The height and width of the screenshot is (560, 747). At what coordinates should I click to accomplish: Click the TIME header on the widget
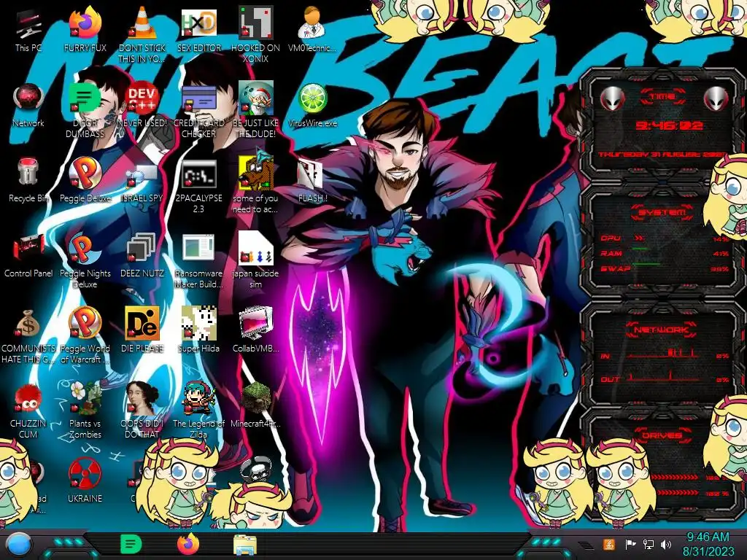point(662,97)
